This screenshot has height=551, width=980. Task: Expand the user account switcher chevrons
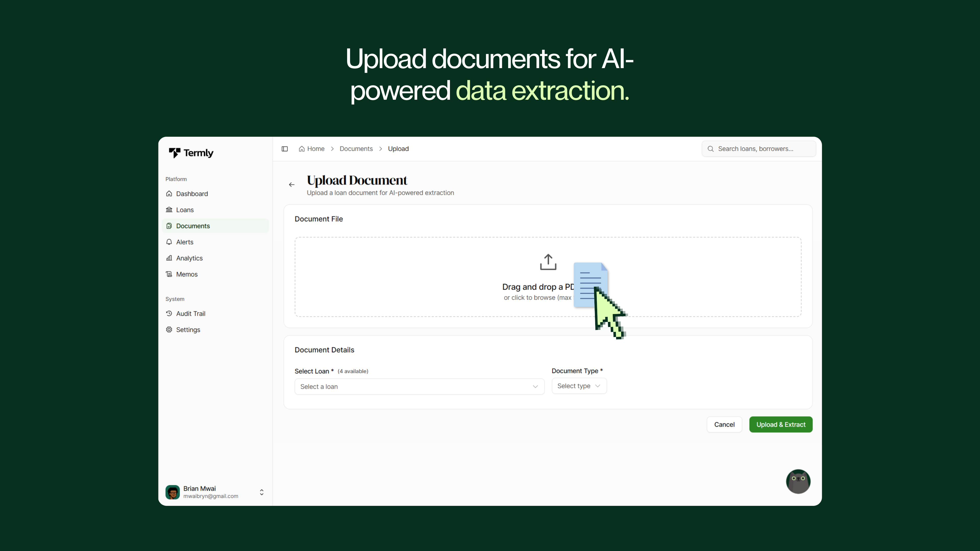[x=262, y=492]
